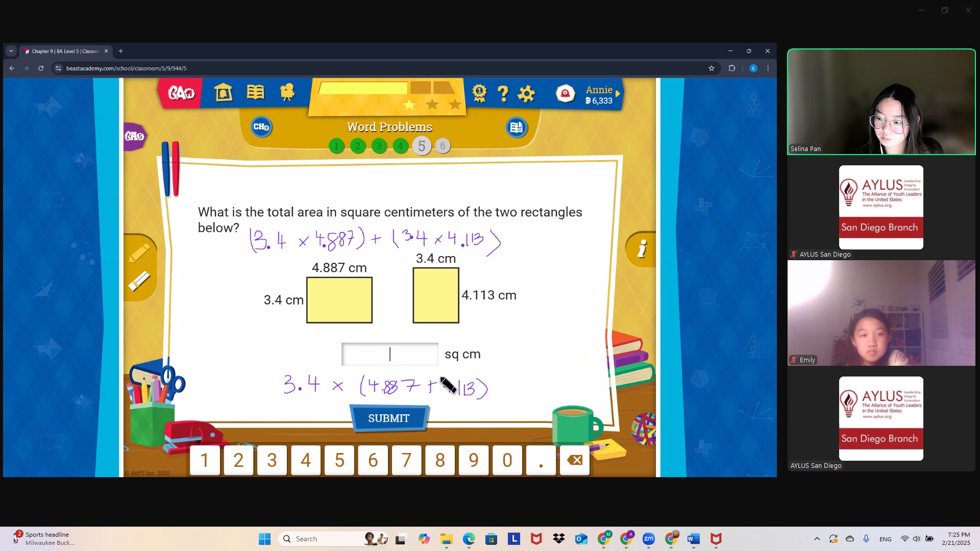Open the taskbar clock and date

click(x=956, y=539)
